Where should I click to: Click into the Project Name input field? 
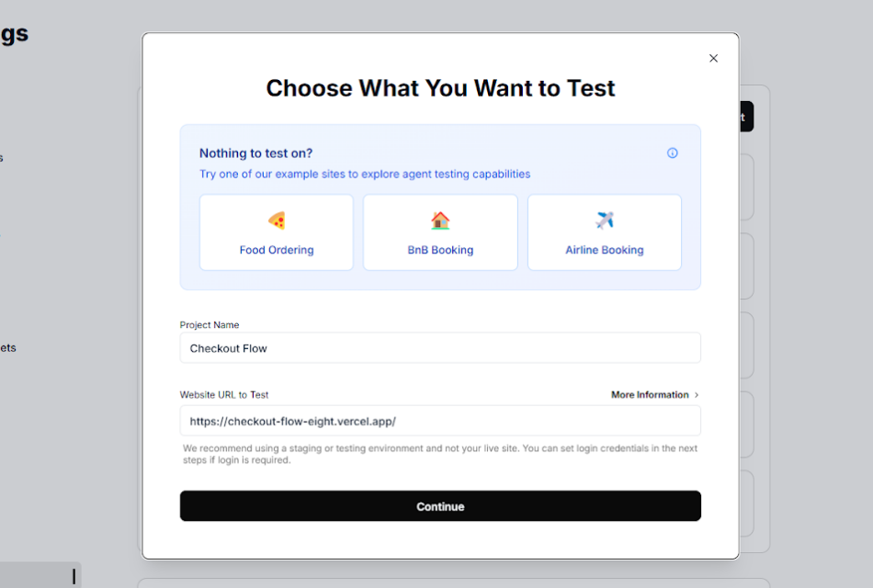[x=440, y=347]
